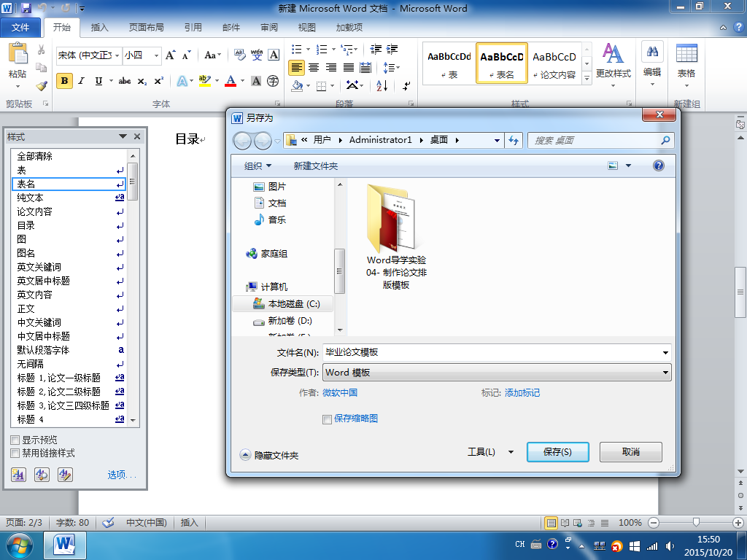Viewport: 747px width, 560px height.
Task: Open 选项... link in Styles pane
Action: (122, 475)
